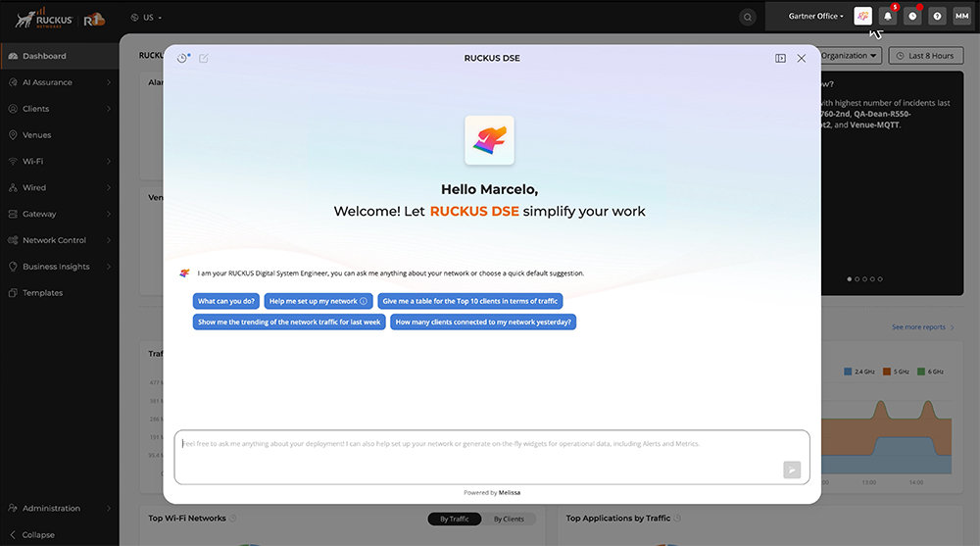Screen dimensions: 980x546
Task: Click the send message arrow button
Action: [792, 470]
